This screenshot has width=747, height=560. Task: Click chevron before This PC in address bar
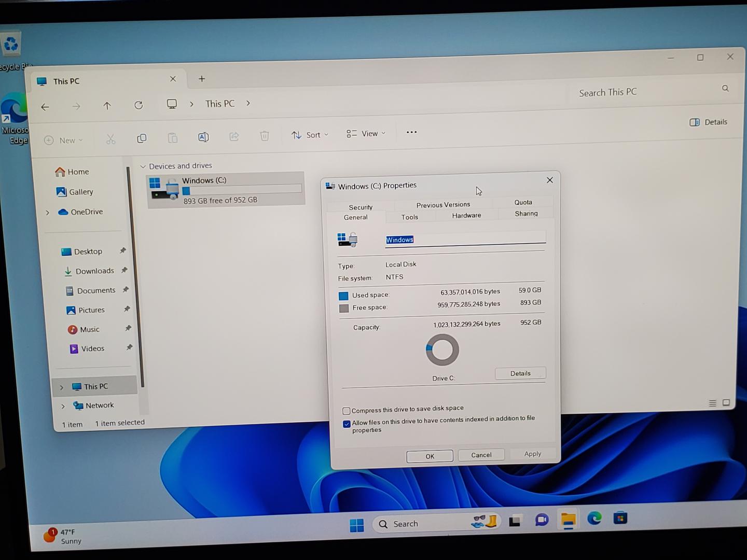click(x=191, y=104)
